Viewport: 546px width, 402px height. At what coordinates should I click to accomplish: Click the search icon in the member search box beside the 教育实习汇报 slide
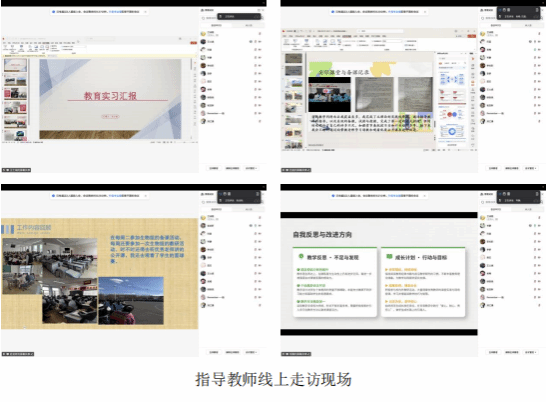pyautogui.click(x=203, y=18)
